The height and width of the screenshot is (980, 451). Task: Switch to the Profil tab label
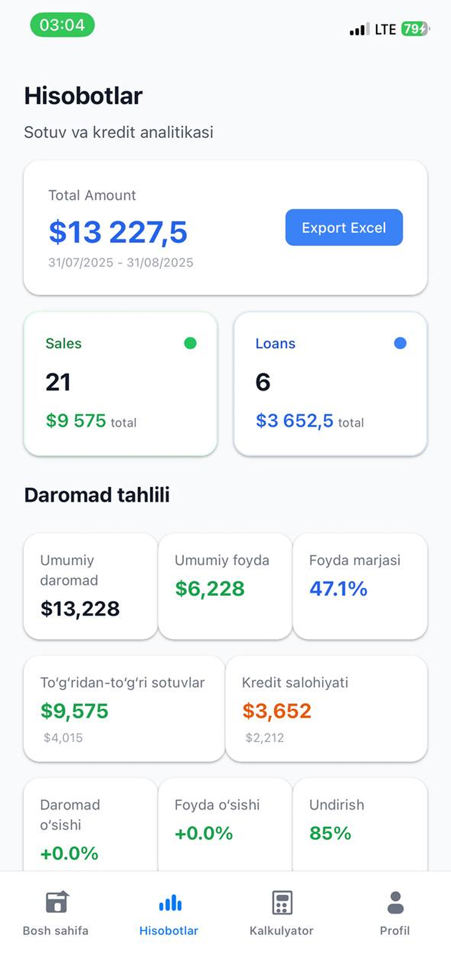[x=395, y=930]
